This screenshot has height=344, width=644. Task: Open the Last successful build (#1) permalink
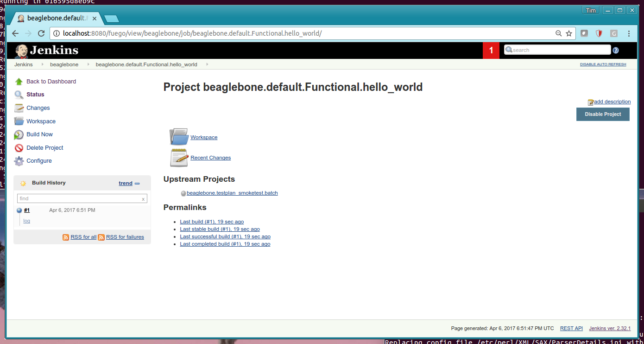coord(225,236)
